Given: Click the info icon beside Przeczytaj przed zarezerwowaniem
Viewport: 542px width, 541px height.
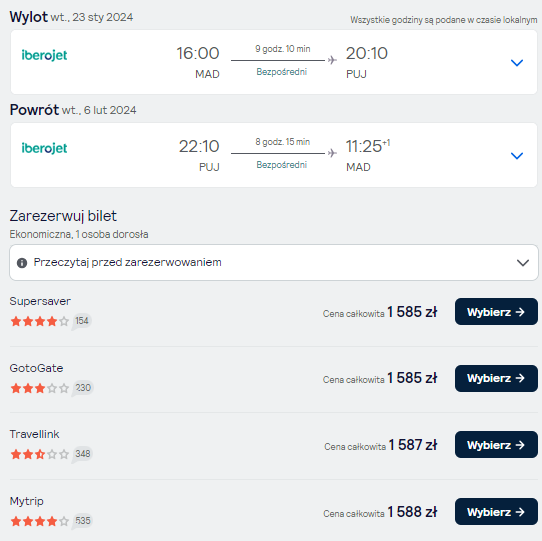Looking at the screenshot, I should coord(22,263).
